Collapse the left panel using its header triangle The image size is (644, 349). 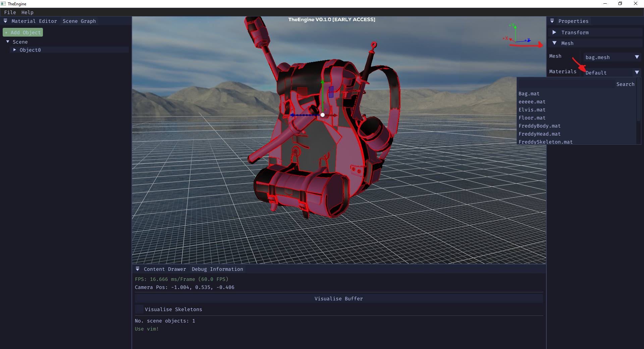5,21
